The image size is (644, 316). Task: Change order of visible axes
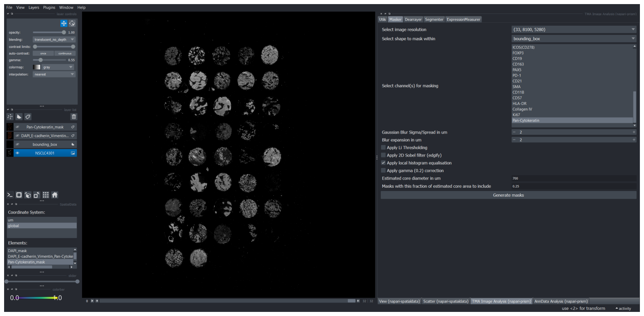pyautogui.click(x=28, y=195)
